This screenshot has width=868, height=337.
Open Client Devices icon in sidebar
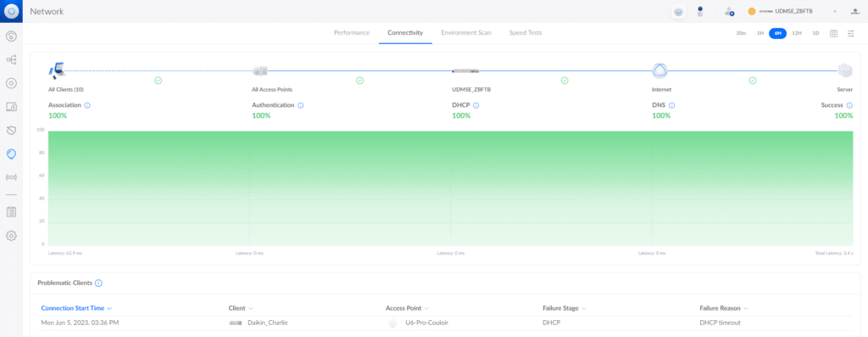click(x=11, y=106)
